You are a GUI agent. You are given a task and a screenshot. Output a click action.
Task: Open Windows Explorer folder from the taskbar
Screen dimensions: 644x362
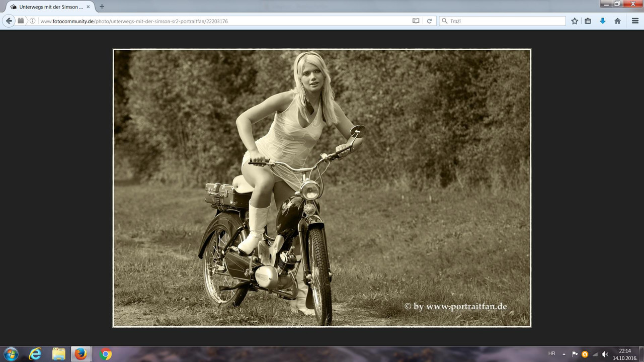click(x=59, y=354)
